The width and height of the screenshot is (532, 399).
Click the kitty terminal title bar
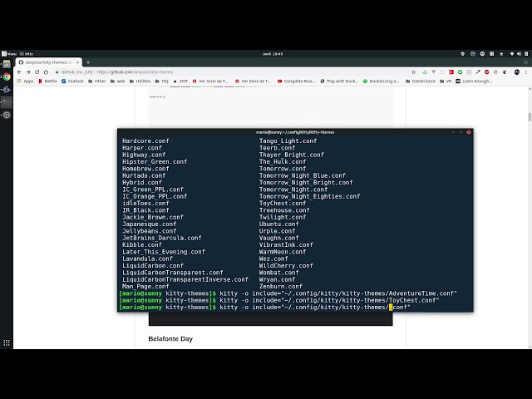click(x=295, y=132)
